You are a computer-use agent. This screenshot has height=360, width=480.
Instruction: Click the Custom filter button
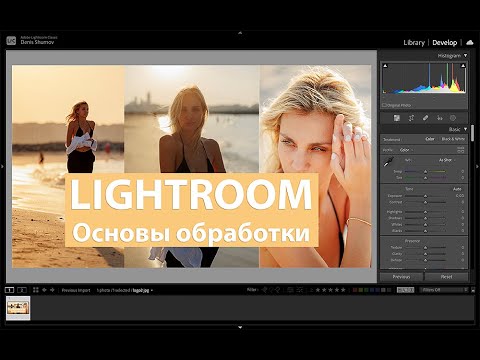tap(405, 290)
